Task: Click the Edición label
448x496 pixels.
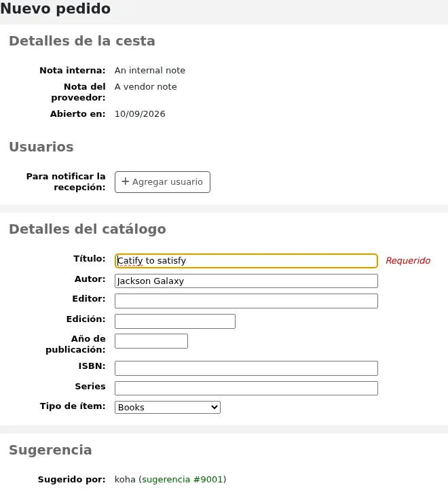Action: coord(86,319)
